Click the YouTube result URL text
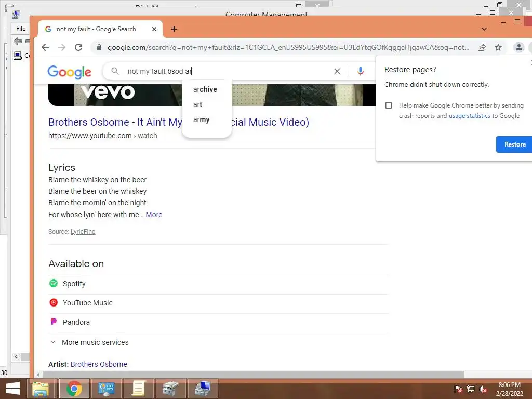Screen dimensions: 532x399 coord(102,136)
